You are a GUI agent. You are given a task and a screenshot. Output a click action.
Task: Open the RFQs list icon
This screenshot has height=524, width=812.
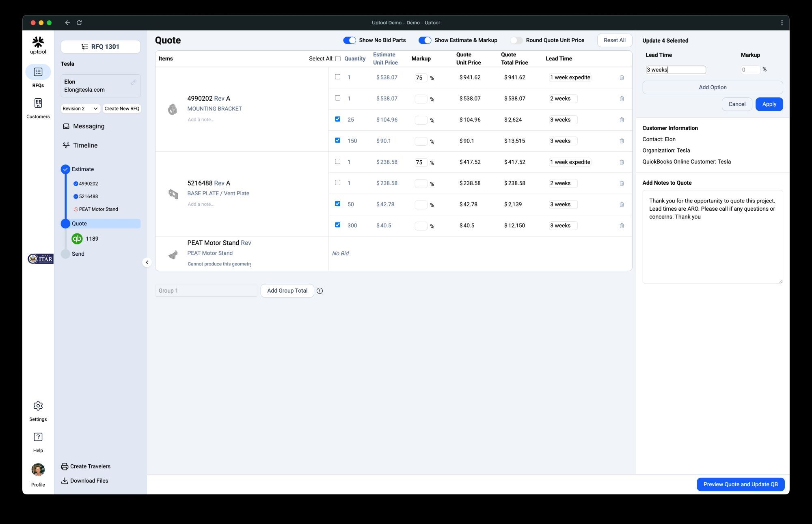[38, 72]
